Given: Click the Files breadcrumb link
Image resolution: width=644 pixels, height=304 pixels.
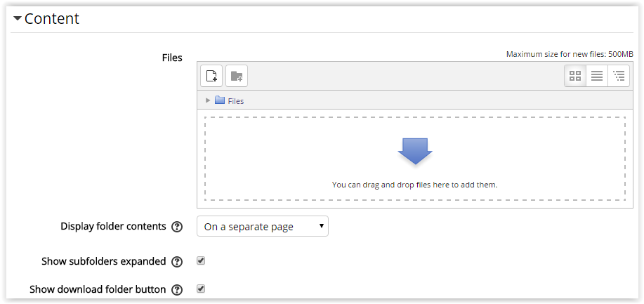Looking at the screenshot, I should [x=236, y=101].
